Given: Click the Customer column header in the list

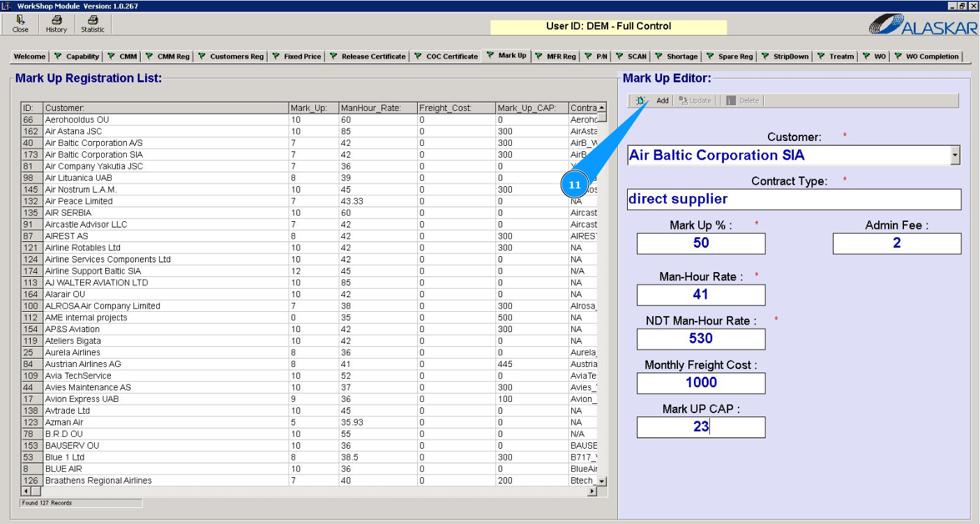Looking at the screenshot, I should (166, 108).
